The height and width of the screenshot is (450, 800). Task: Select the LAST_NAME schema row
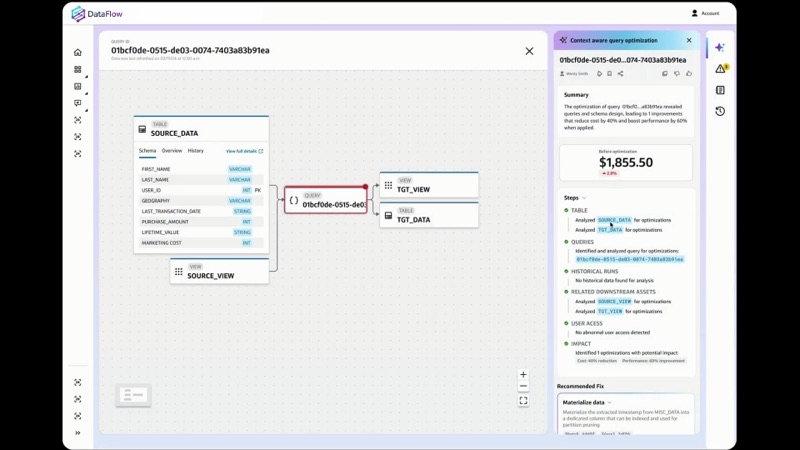pyautogui.click(x=202, y=180)
